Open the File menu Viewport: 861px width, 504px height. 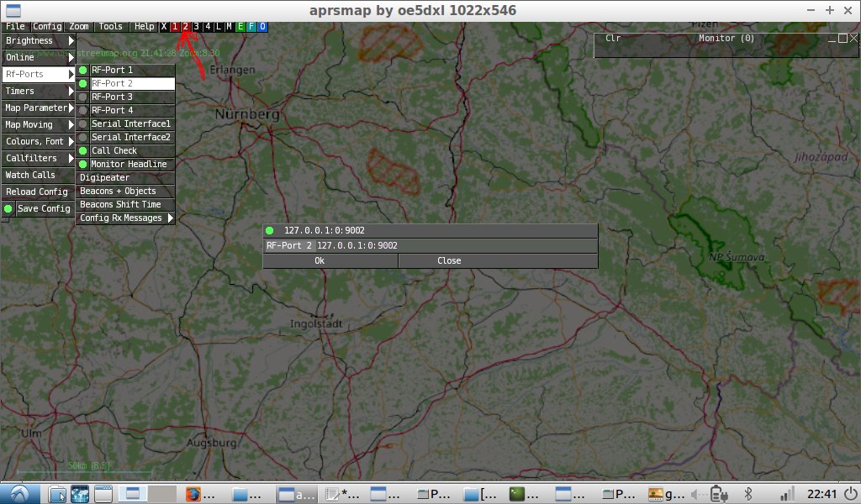15,26
